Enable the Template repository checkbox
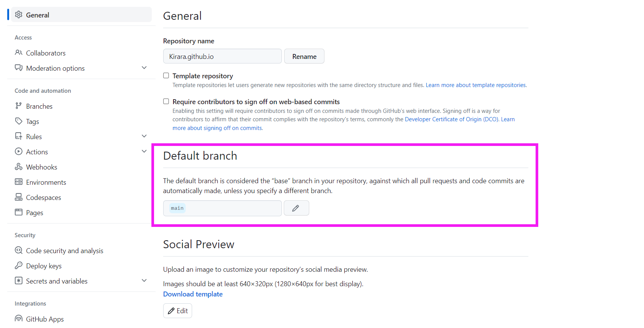 [x=166, y=76]
